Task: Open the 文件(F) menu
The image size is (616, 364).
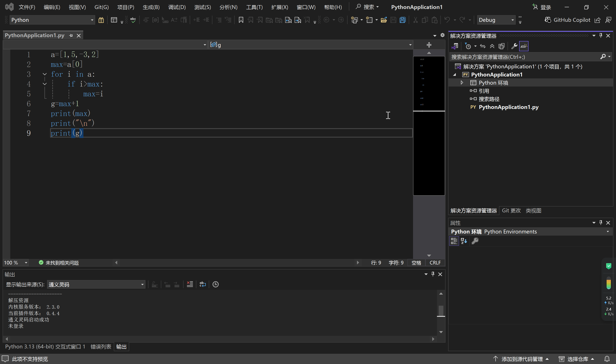Action: [27, 7]
